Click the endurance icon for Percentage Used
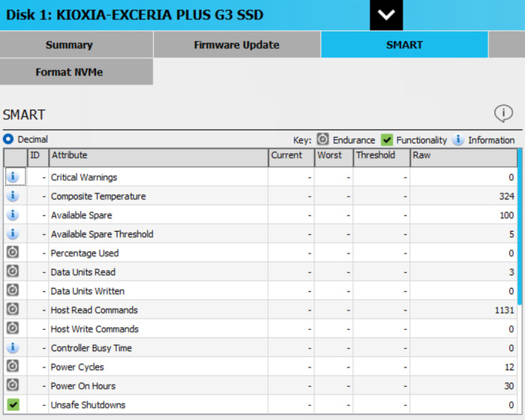 (x=13, y=252)
